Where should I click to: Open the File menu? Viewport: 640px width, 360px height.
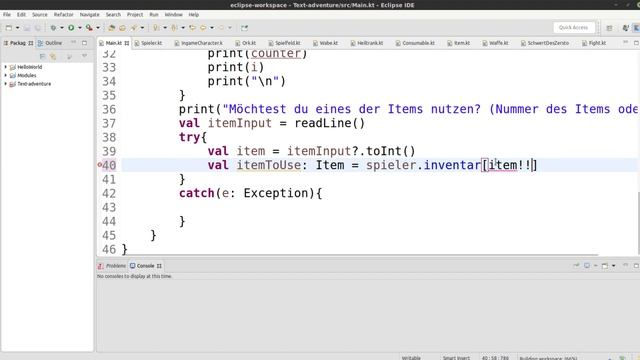pyautogui.click(x=7, y=14)
